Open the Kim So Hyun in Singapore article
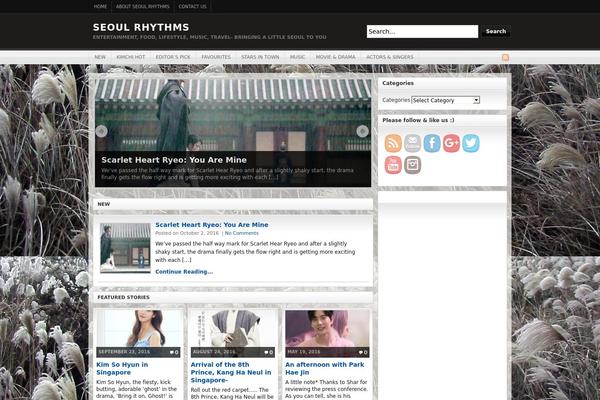The width and height of the screenshot is (600, 400). [x=122, y=369]
